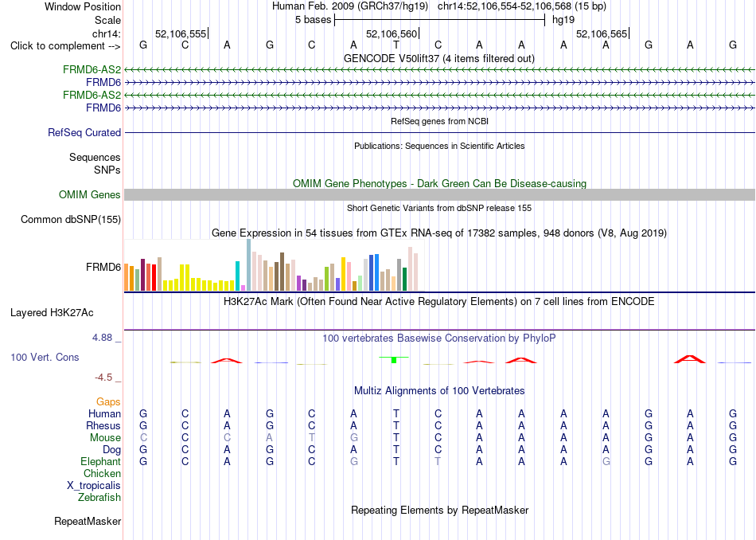Click the FRMD6 label beside the GTEx chart
The image size is (756, 540).
[103, 267]
